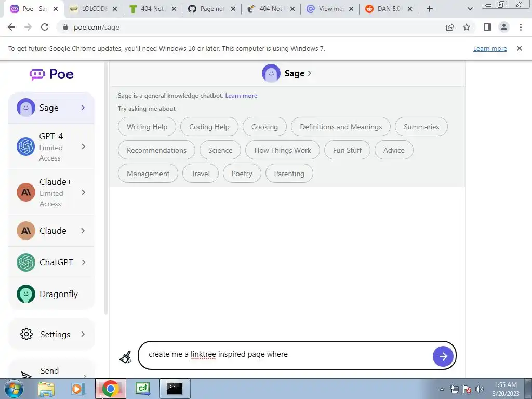The width and height of the screenshot is (532, 399).
Task: Click the Send feedback paper plane icon
Action: 26,375
